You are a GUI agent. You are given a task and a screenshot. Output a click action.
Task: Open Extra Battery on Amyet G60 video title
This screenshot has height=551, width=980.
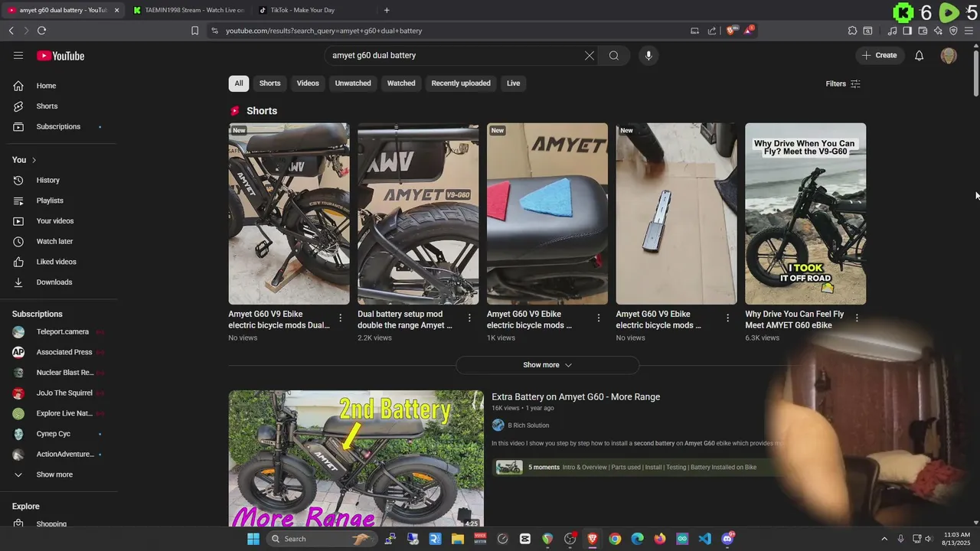point(576,396)
